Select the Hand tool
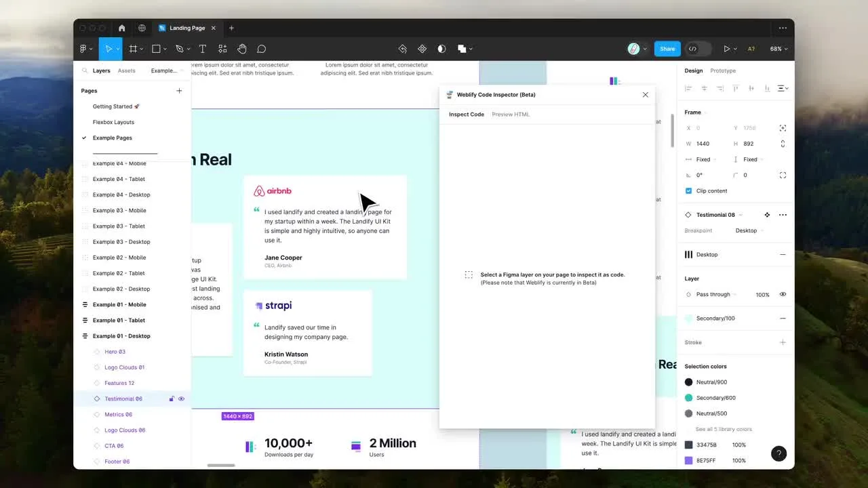The image size is (868, 488). pos(242,49)
